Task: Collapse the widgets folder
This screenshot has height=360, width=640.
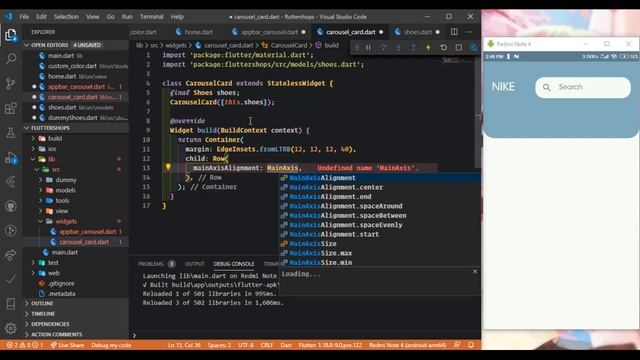Action: [65, 221]
